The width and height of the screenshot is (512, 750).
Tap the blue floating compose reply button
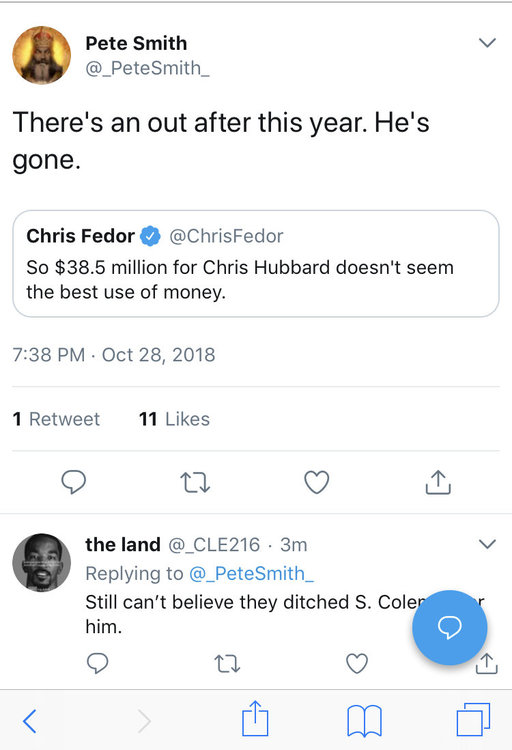450,627
